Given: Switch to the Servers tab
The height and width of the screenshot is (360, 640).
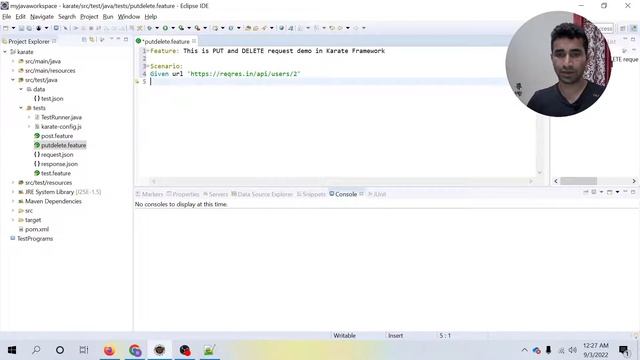Looking at the screenshot, I should [x=216, y=194].
